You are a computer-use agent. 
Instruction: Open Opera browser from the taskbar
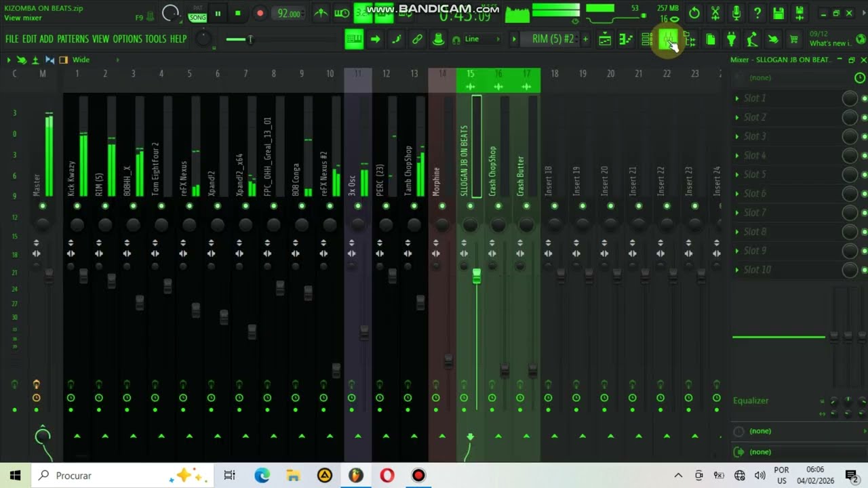point(387,475)
